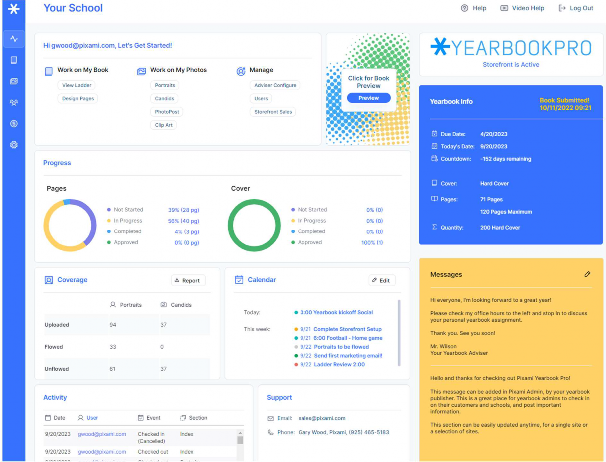Image resolution: width=606 pixels, height=462 pixels.
Task: Click the Help question mark icon
Action: tap(464, 8)
